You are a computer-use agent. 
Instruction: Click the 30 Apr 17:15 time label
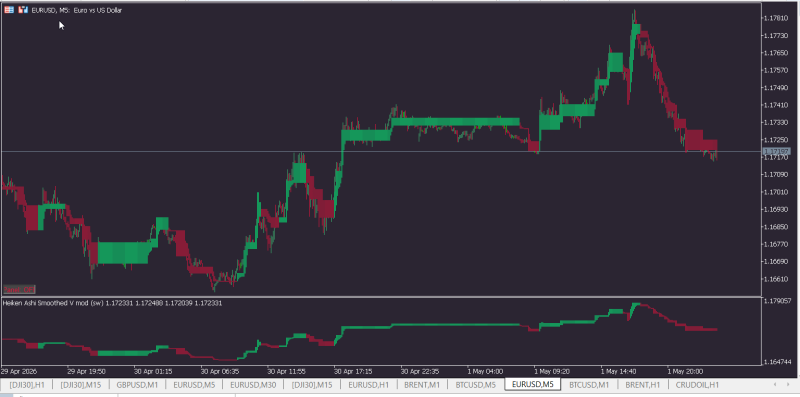tap(353, 371)
